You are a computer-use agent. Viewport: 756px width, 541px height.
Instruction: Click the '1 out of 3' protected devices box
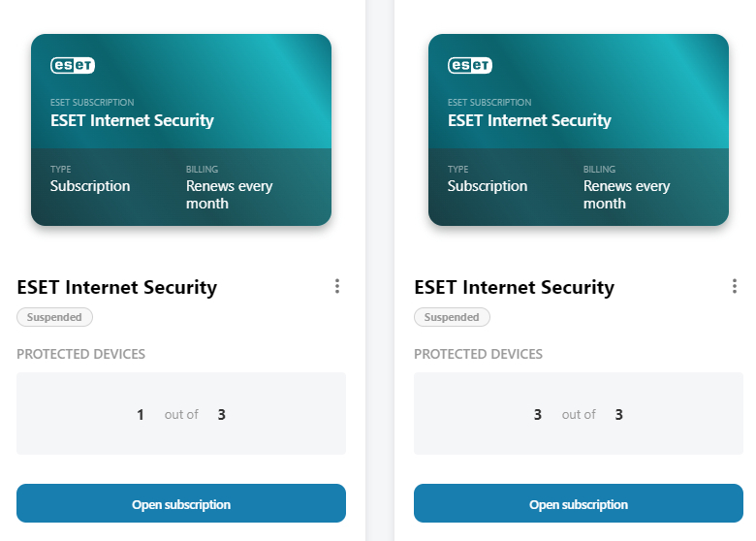click(x=181, y=414)
